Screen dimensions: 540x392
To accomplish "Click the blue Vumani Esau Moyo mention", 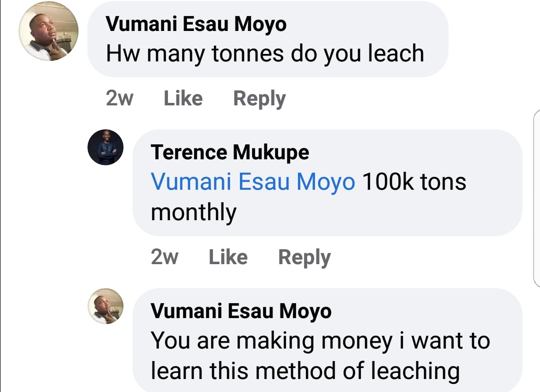I will 252,182.
